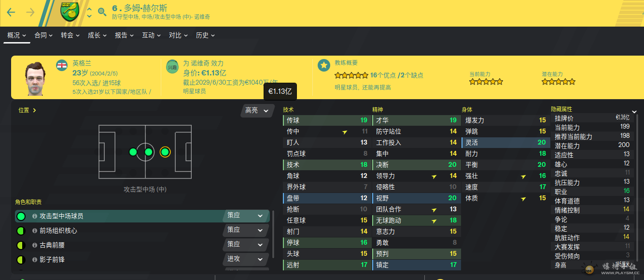Open the 转会 menu
Image resolution: width=644 pixels, height=280 pixels.
[x=70, y=35]
